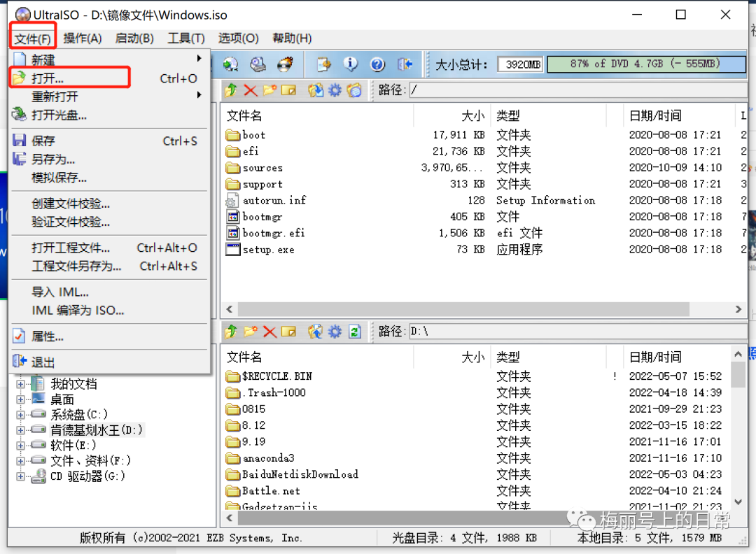Viewport: 756px width, 554px height.
Task: Select the BaiduNetdiskDownload folder row
Action: click(476, 474)
